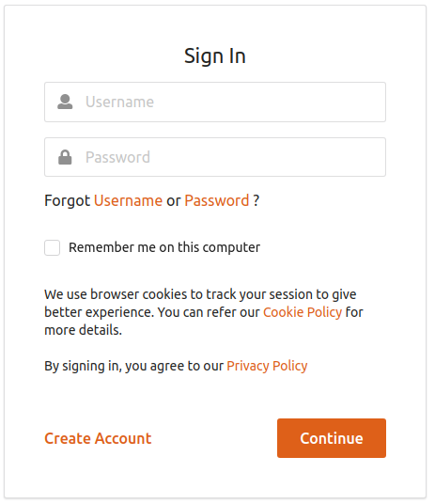This screenshot has height=504, width=435.
Task: Click the word 'Forgot' before Username link
Action: tap(67, 200)
